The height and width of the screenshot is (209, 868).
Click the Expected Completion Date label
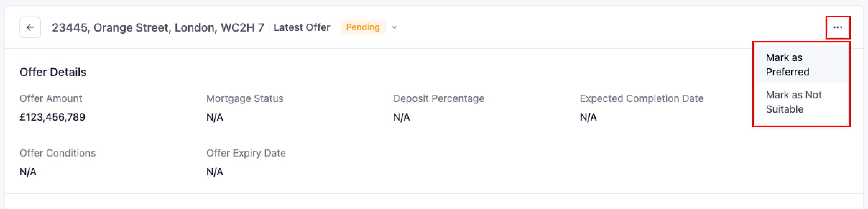coord(642,98)
